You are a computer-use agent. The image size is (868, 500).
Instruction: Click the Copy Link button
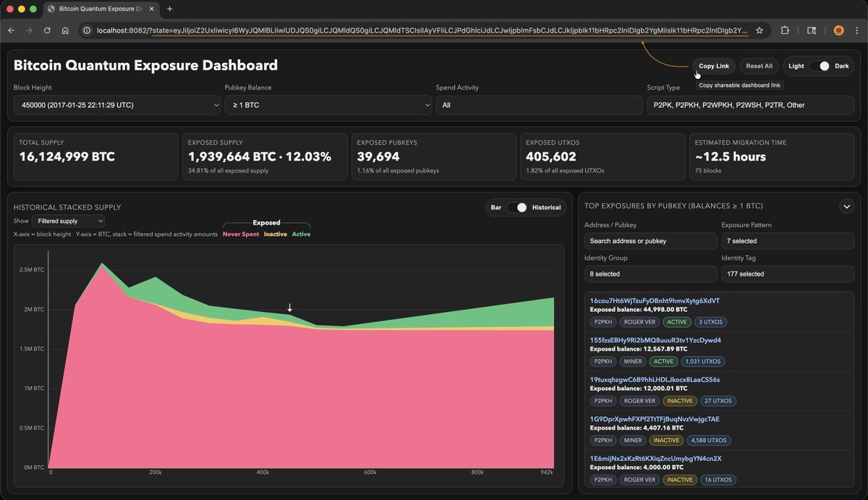713,66
